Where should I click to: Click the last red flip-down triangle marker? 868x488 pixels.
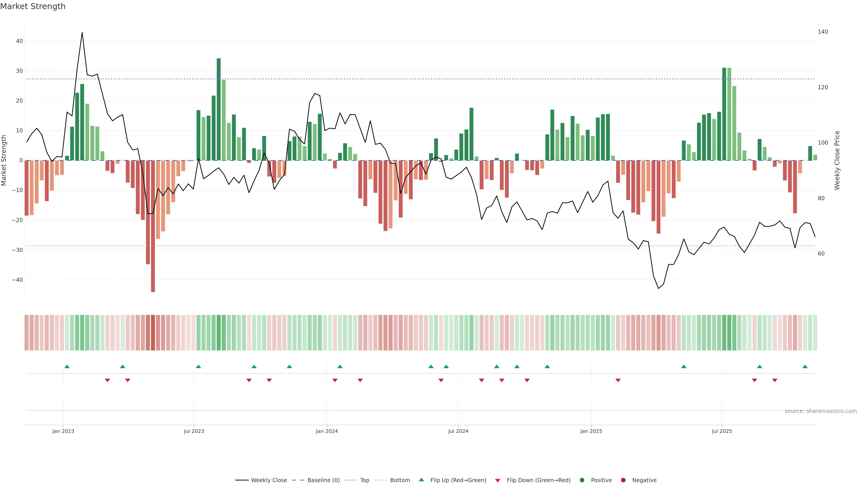tap(775, 380)
